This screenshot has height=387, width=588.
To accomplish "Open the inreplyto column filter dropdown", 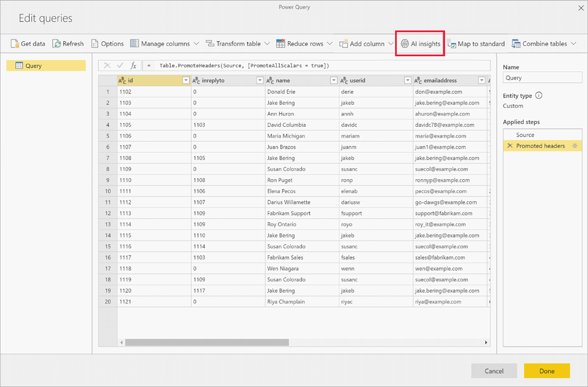I will tap(260, 80).
